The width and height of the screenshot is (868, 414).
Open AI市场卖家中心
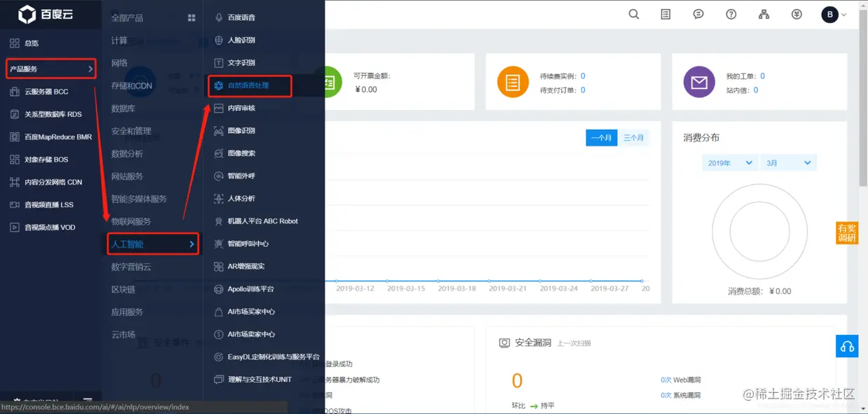tap(251, 334)
